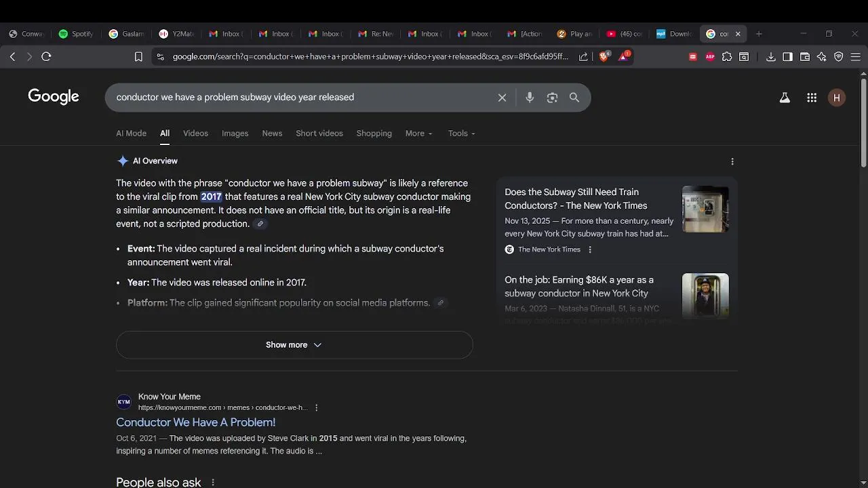
Task: Select the Videos results tab
Action: tap(195, 134)
